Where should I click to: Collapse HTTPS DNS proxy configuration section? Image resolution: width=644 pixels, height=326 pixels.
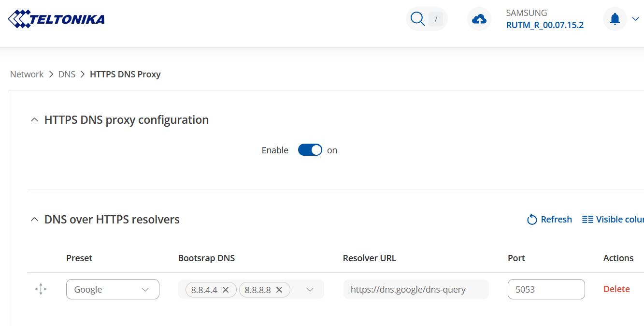tap(34, 120)
